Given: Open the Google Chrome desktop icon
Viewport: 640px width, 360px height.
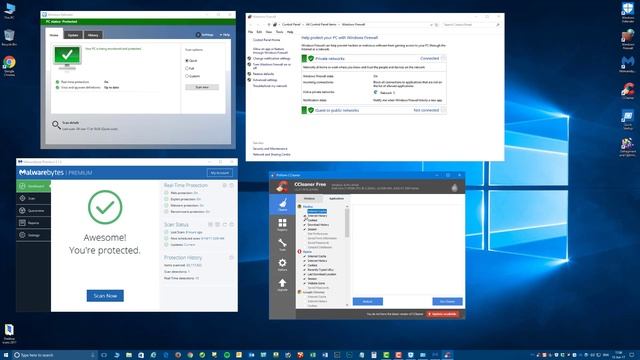Looking at the screenshot, I should (x=9, y=66).
